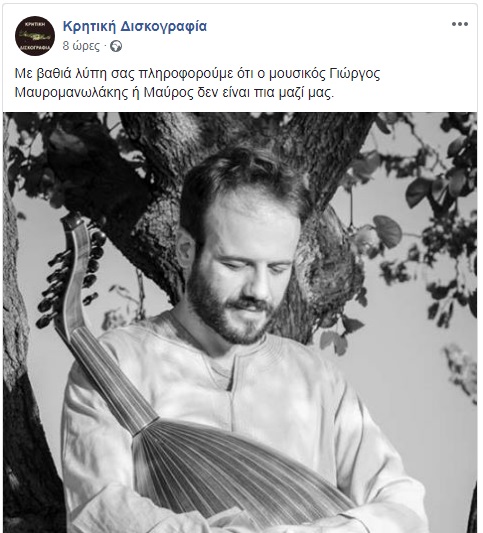Click the globe public-privacy icon
This screenshot has width=483, height=533.
pyautogui.click(x=116, y=46)
